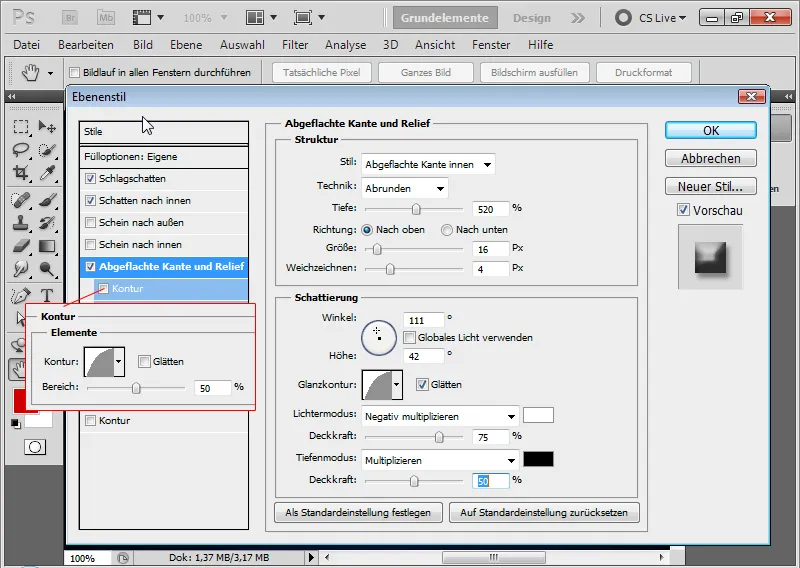The height and width of the screenshot is (568, 800).
Task: Open the Arrange Documents layout icon
Action: pos(261,18)
